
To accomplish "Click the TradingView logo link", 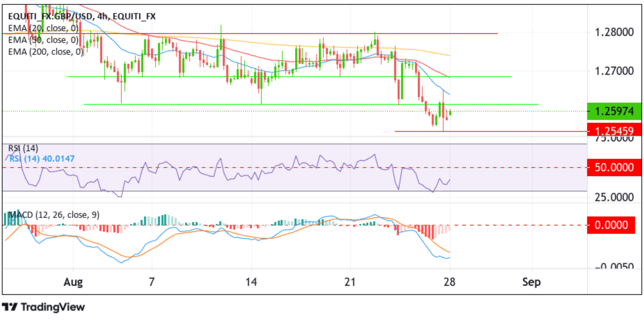I will 43,307.
